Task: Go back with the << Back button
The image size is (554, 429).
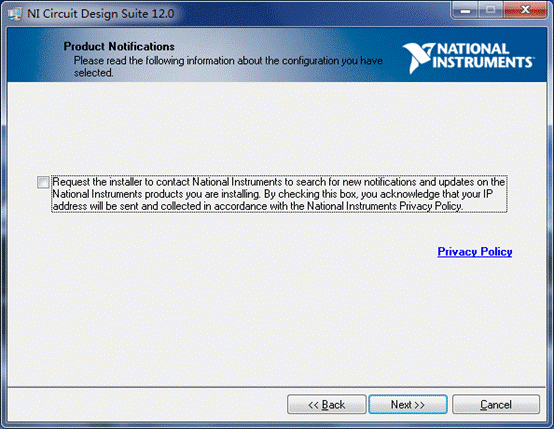Action: [326, 404]
